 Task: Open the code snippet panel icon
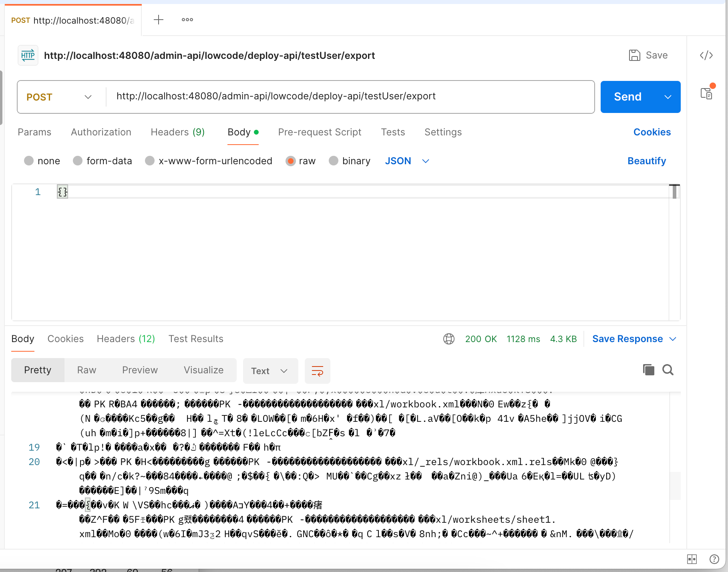(706, 55)
